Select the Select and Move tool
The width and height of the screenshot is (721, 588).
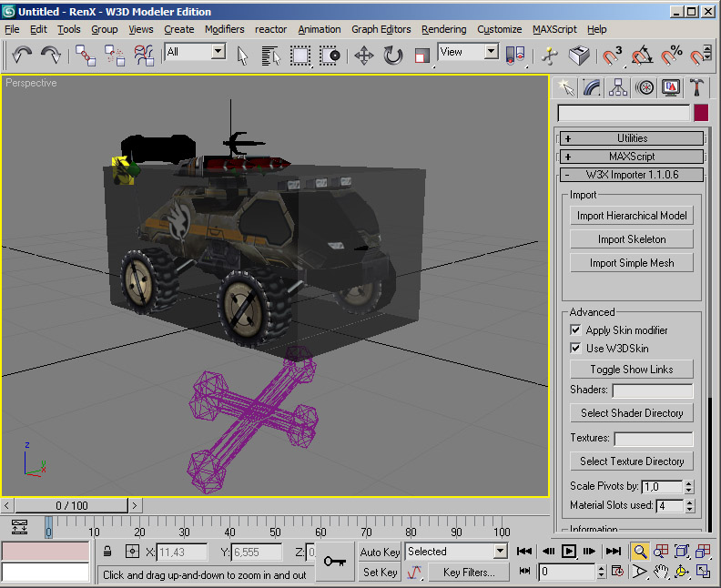[x=364, y=56]
